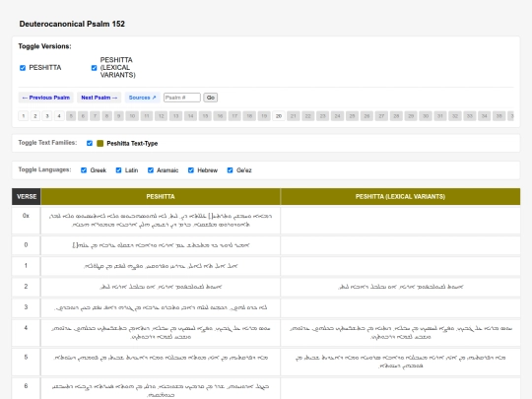Click the Psalm # input field
532x399 pixels.
point(182,98)
